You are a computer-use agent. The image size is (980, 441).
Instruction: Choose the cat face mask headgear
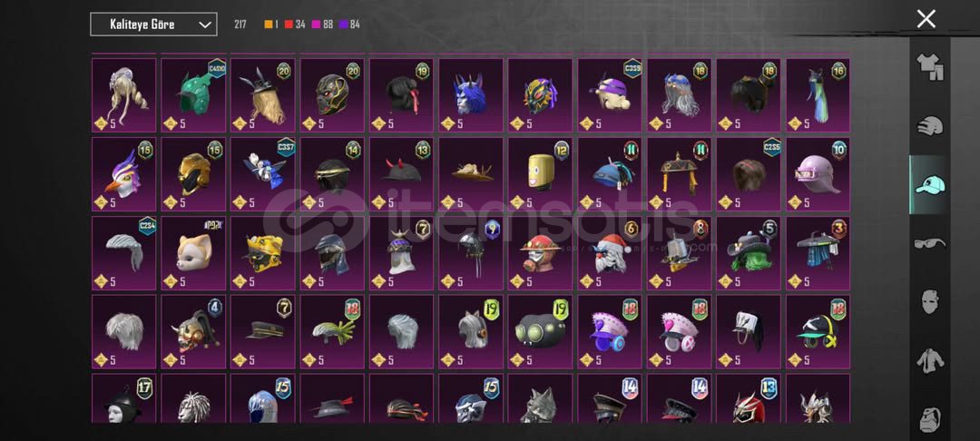193,253
